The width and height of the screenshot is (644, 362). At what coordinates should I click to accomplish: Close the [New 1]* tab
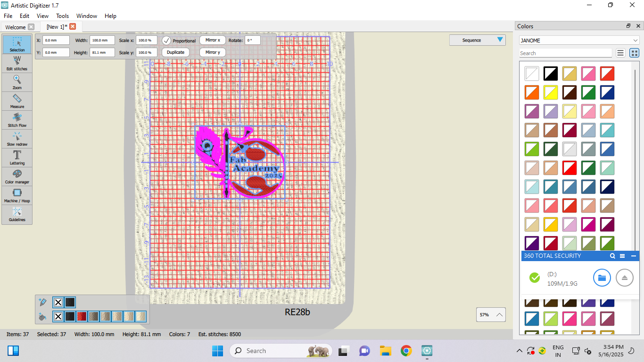pos(73,26)
